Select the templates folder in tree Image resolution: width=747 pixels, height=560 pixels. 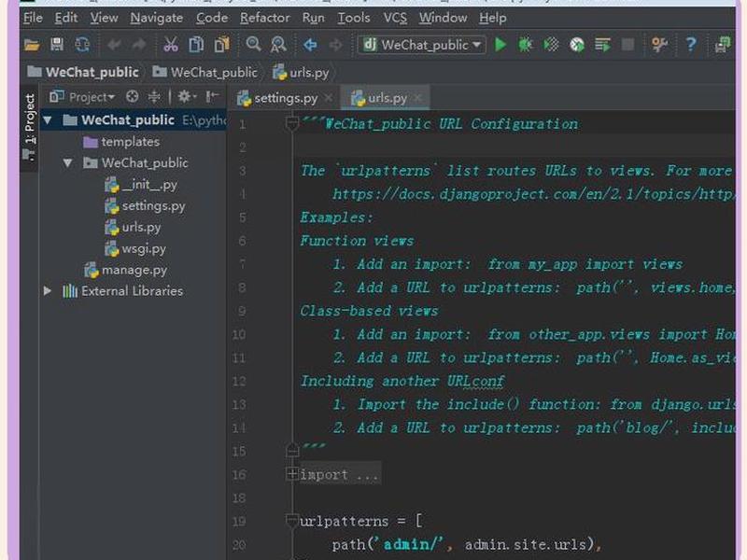tap(121, 142)
